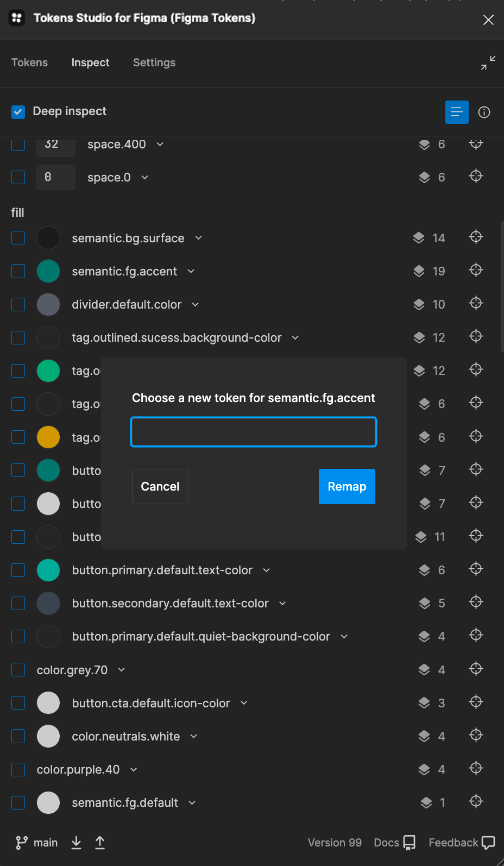
Task: Open tag.outlined.sucess.background-color dropdown chevron
Action: coord(295,337)
